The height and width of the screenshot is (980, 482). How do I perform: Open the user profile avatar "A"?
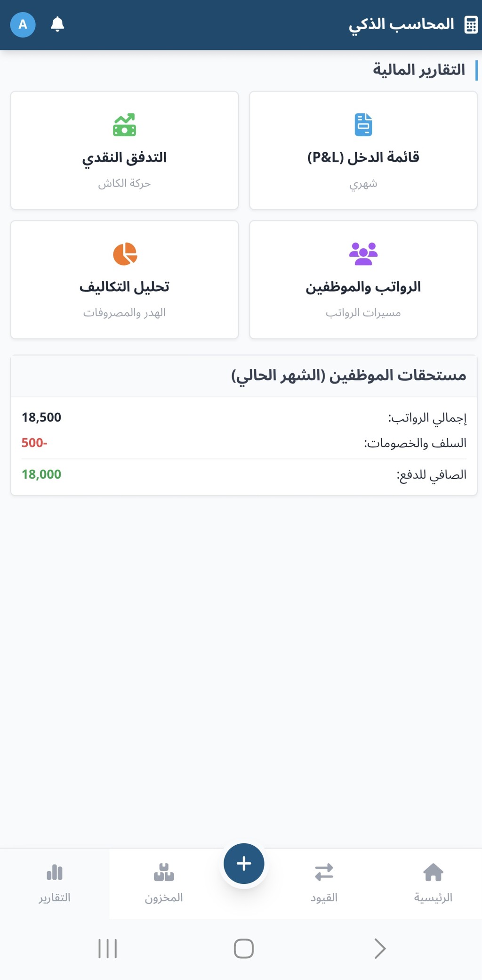(x=23, y=24)
